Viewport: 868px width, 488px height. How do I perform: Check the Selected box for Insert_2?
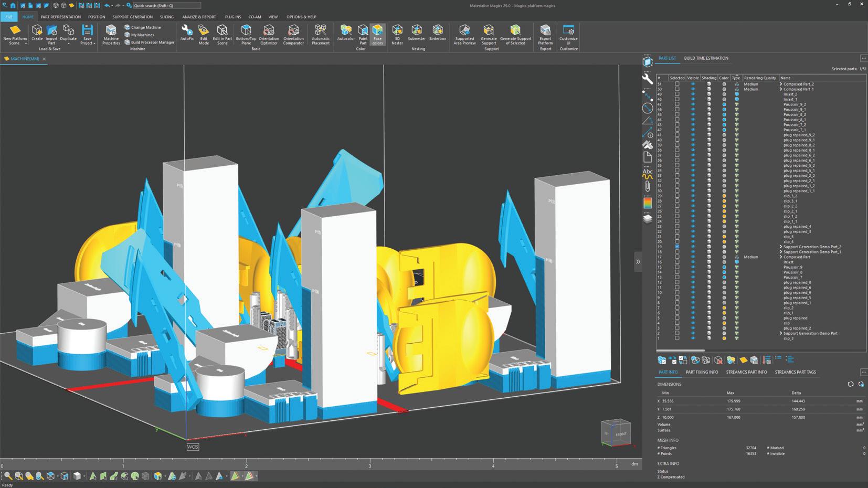pos(677,94)
